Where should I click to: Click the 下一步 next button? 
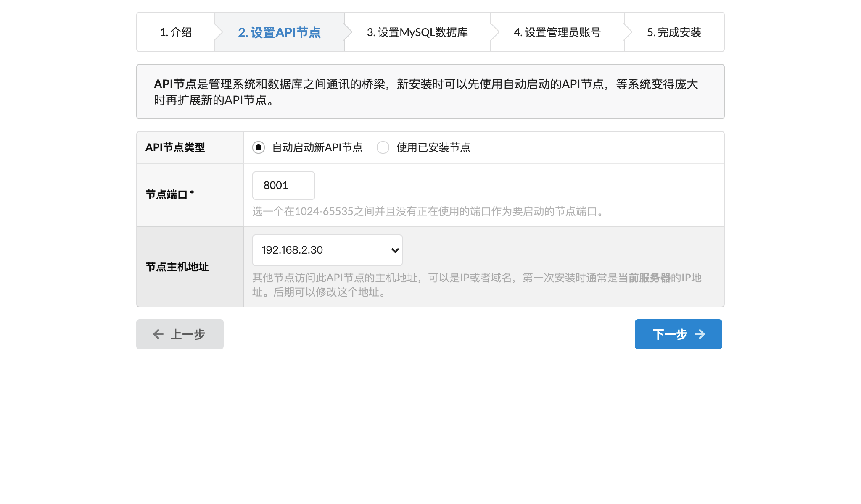click(679, 334)
